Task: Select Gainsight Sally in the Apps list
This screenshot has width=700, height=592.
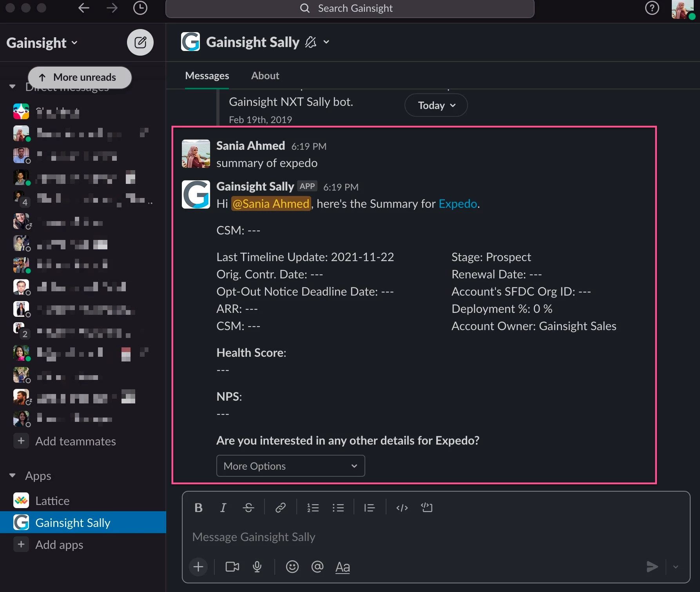Action: click(83, 522)
